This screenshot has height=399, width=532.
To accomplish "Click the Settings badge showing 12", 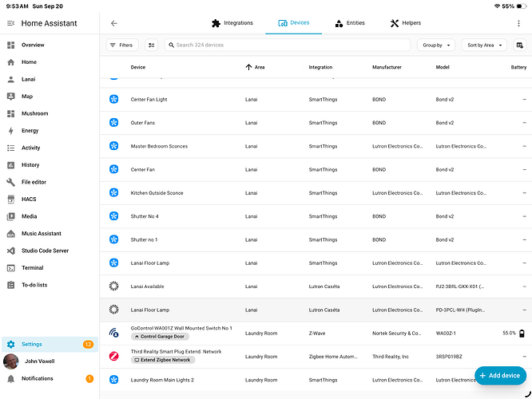I will tap(88, 345).
